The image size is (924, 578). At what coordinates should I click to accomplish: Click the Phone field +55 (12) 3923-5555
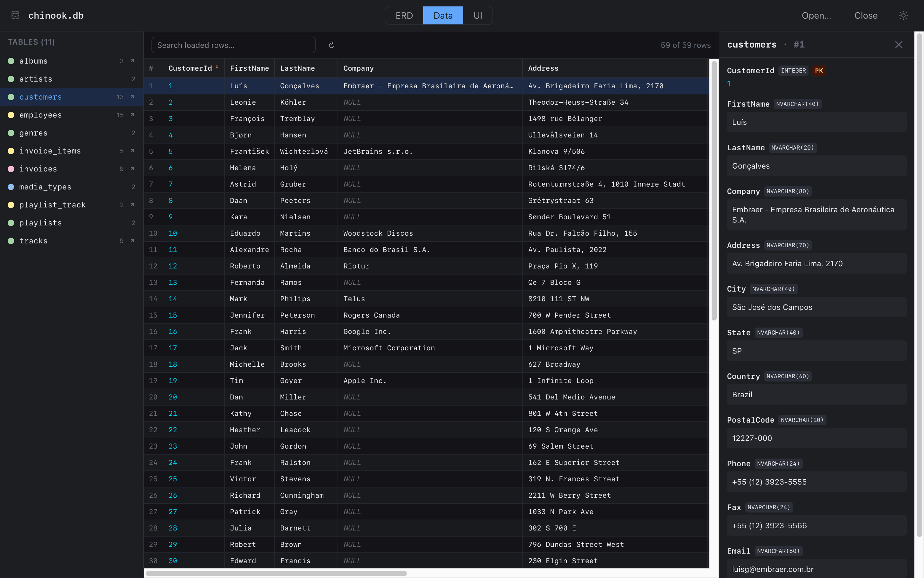pyautogui.click(x=816, y=482)
